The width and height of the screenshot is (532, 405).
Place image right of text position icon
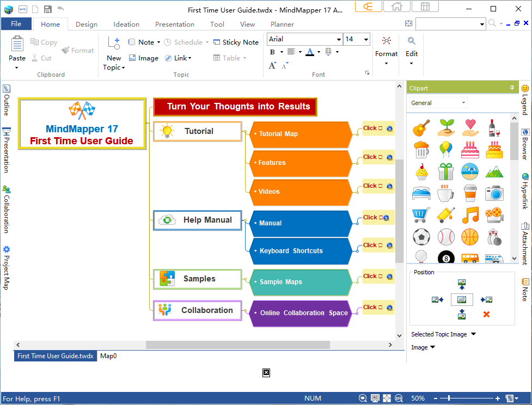pyautogui.click(x=487, y=299)
